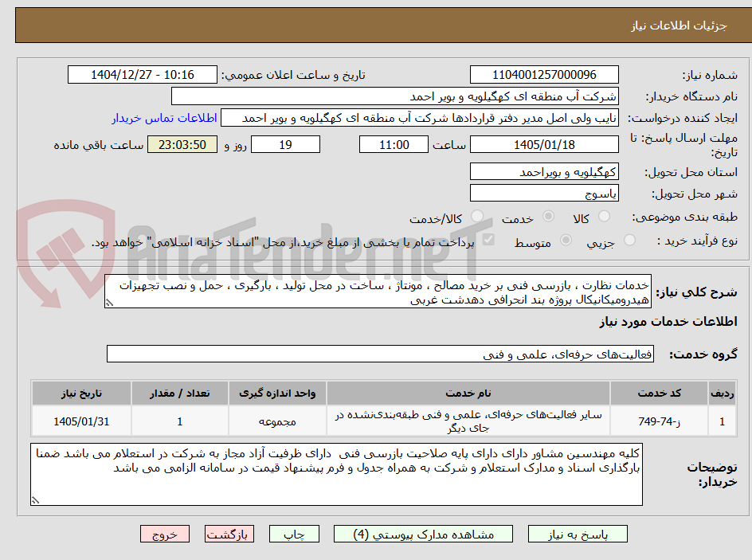Click the service name cell سایر فعالیت‌های حرفه‌ای
Viewport: 752px width, 560px height.
pyautogui.click(x=468, y=421)
